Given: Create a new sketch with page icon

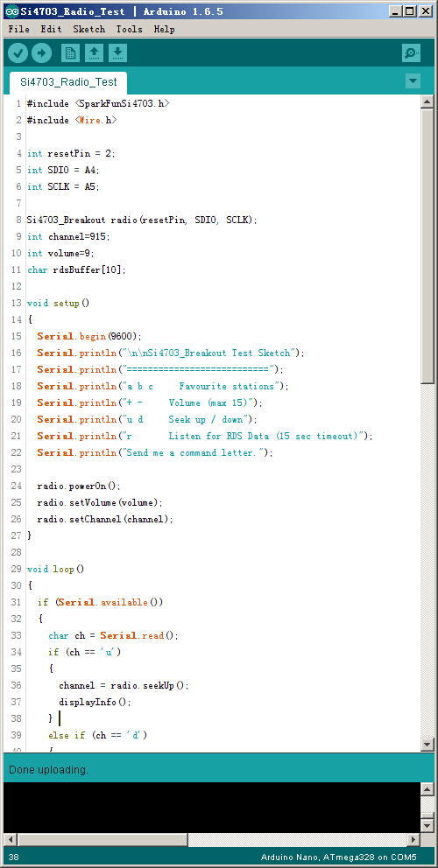Looking at the screenshot, I should 70,53.
